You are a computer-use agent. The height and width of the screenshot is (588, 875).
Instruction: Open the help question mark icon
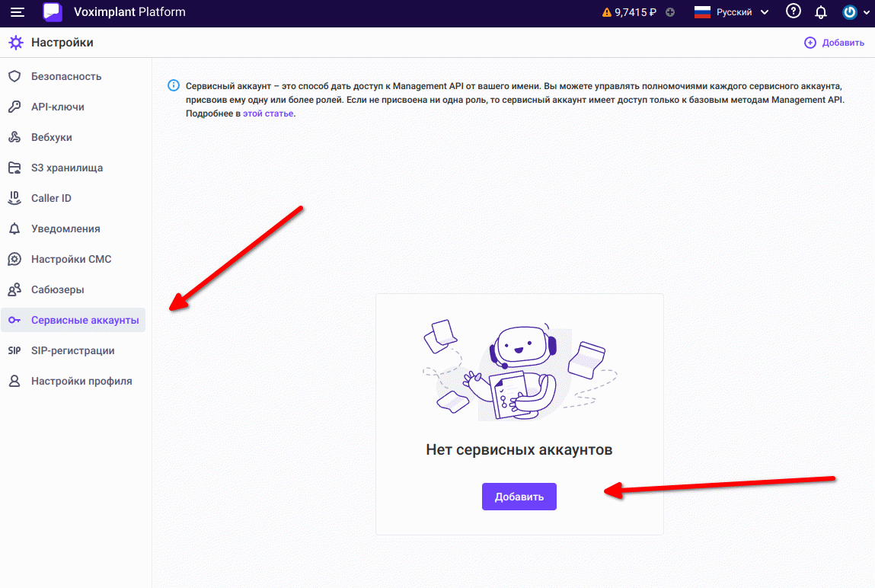[x=794, y=12]
